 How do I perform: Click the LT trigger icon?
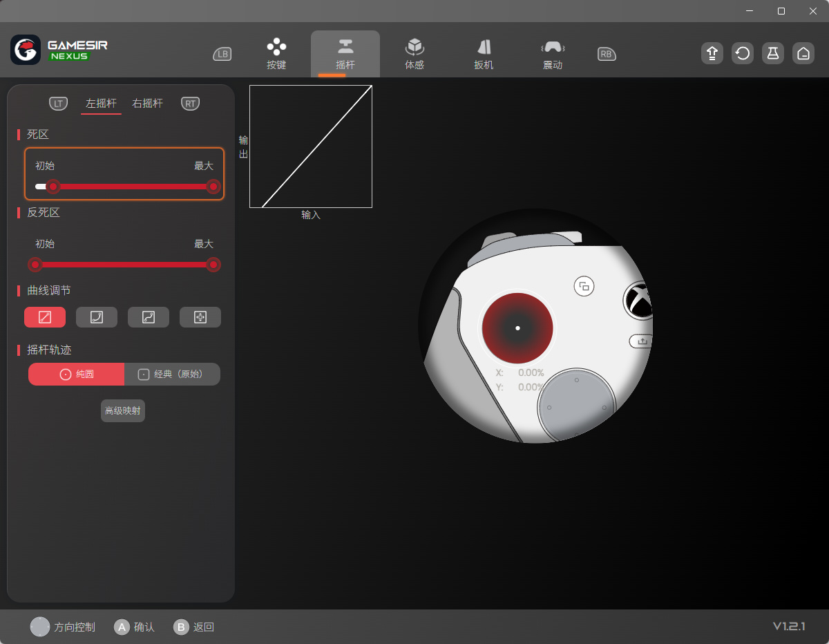[x=59, y=104]
